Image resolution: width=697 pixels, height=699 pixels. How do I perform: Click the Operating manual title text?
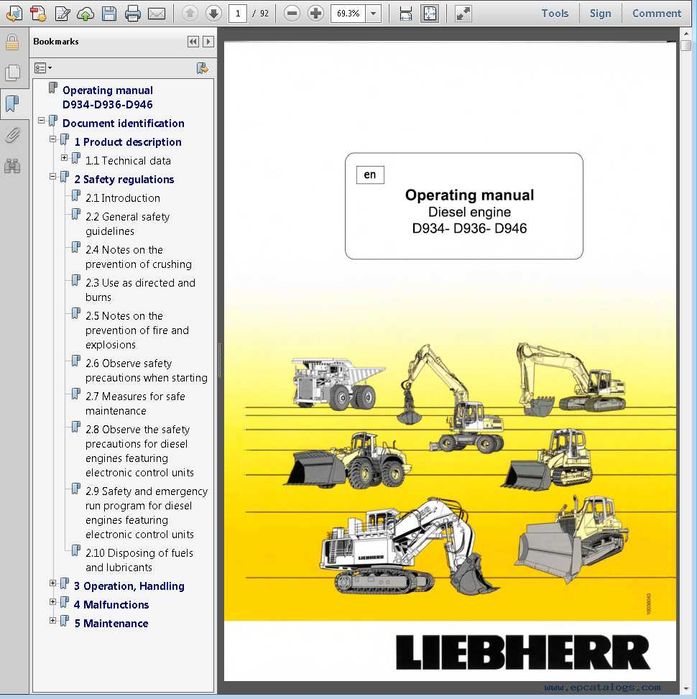pyautogui.click(x=469, y=195)
